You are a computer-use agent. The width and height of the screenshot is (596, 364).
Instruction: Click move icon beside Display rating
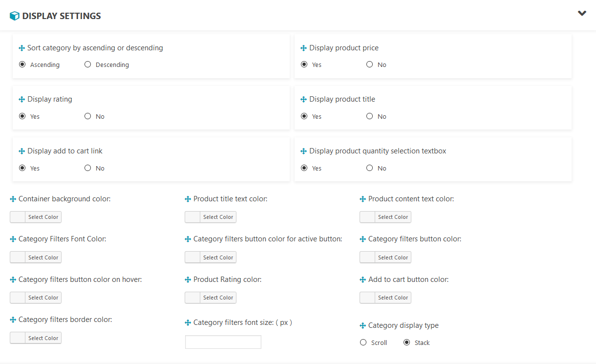pyautogui.click(x=21, y=99)
